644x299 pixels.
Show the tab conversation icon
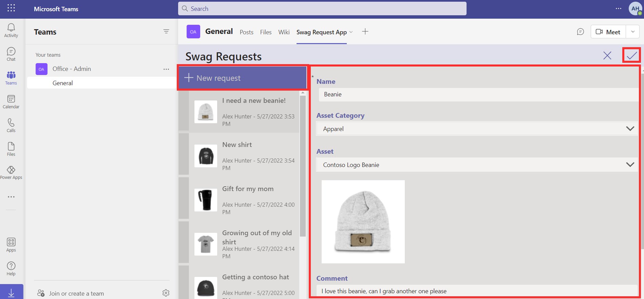tap(581, 32)
